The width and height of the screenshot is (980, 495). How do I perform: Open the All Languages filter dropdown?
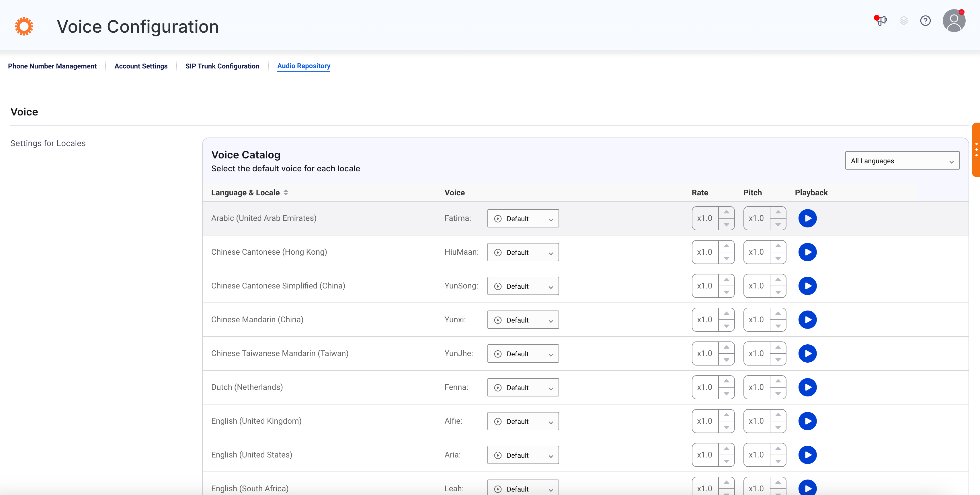pyautogui.click(x=902, y=161)
